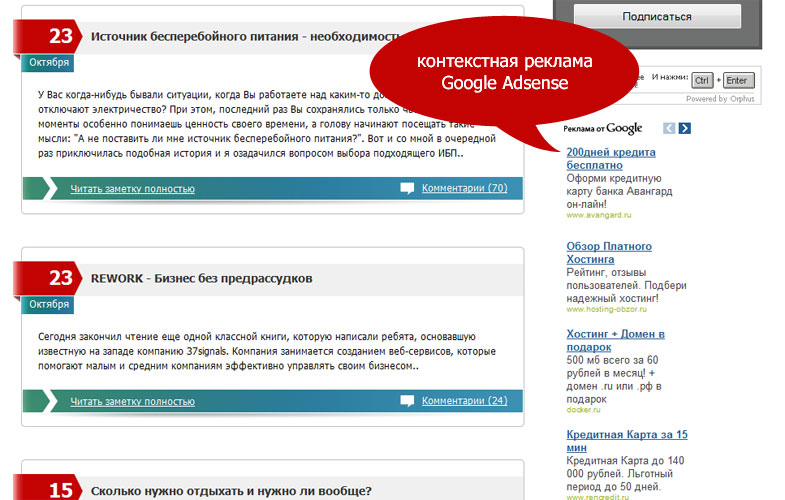Click ad text 'Кредитная Карта до 140 000 рублей'
The height and width of the screenshot is (500, 785).
click(625, 473)
